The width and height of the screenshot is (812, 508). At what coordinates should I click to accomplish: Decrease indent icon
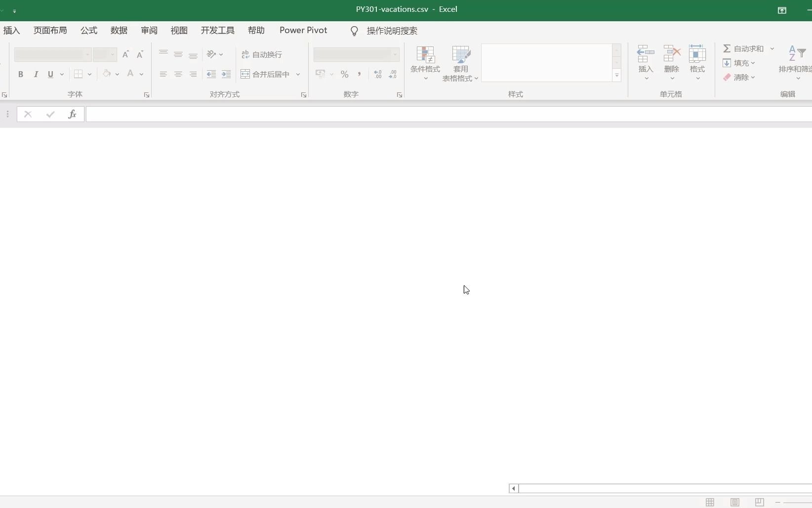point(211,74)
